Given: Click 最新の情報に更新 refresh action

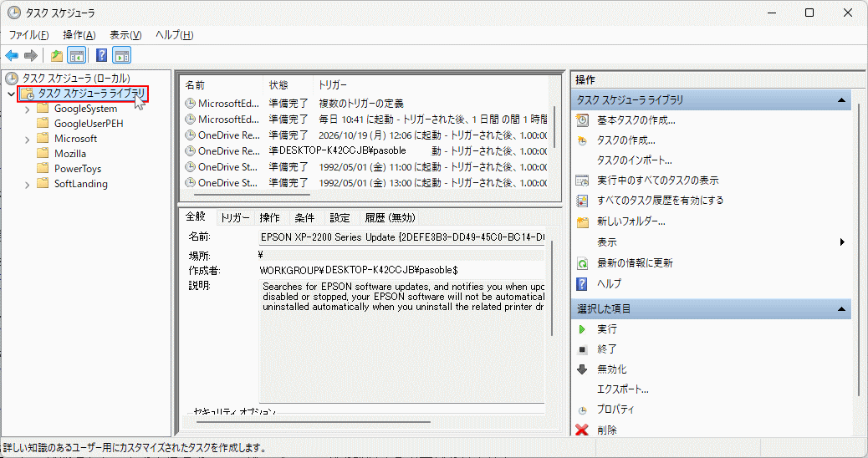Looking at the screenshot, I should pos(635,262).
